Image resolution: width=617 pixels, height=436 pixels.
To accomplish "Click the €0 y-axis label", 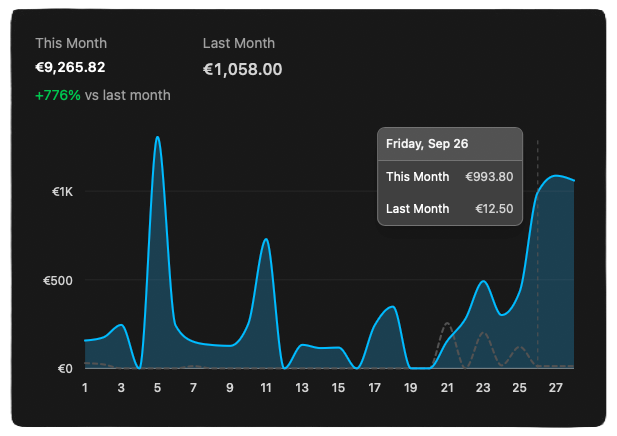I will click(x=64, y=368).
